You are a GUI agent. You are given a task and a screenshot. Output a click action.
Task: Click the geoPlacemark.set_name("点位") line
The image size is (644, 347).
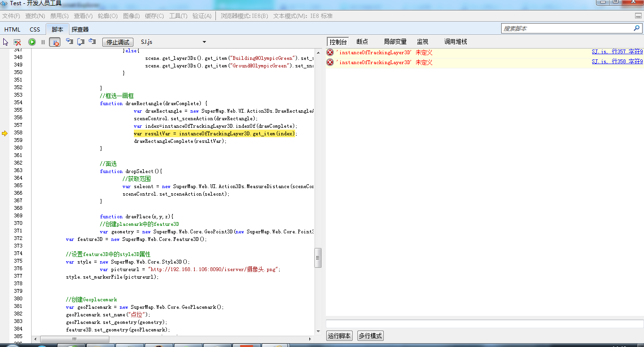coord(108,314)
